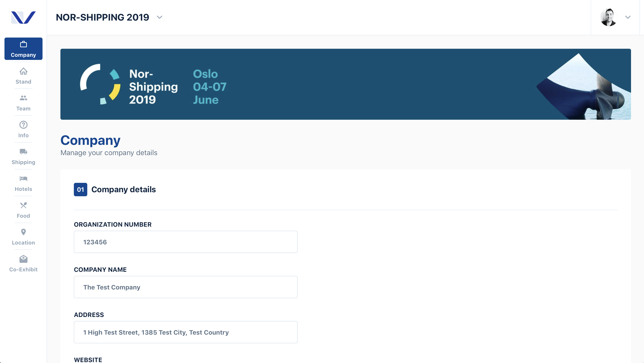
Task: Navigate to Co-Exhibit menu label
Action: [x=23, y=269]
